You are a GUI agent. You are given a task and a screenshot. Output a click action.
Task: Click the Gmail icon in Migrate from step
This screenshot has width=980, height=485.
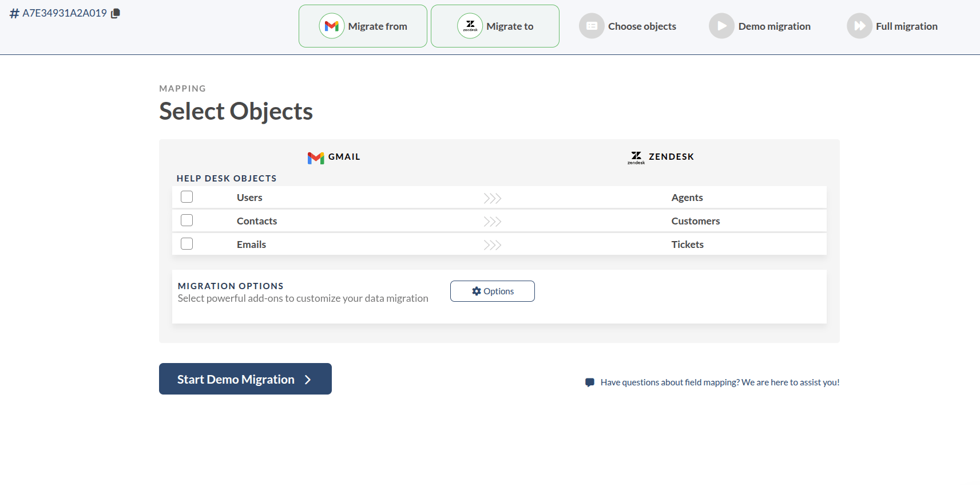point(332,26)
